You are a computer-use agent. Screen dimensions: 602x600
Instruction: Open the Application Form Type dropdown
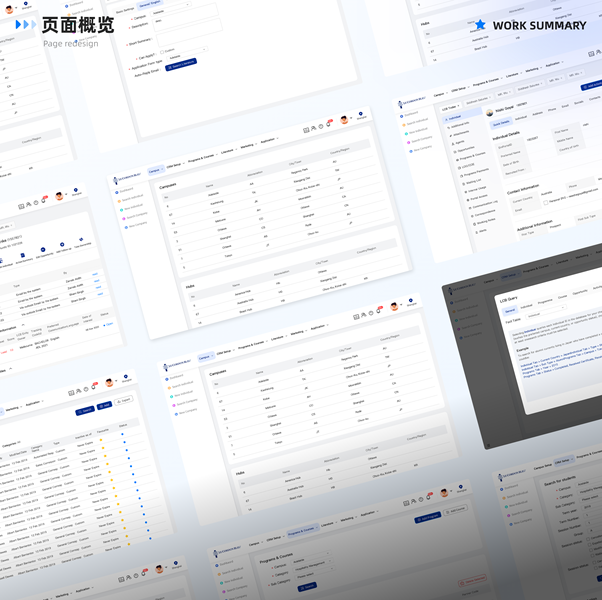(x=187, y=53)
